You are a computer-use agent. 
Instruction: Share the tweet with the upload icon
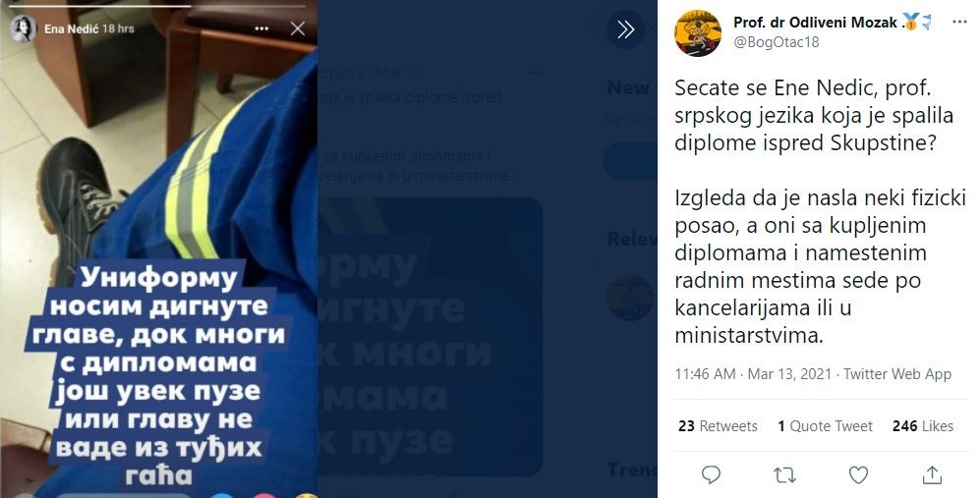(x=932, y=474)
